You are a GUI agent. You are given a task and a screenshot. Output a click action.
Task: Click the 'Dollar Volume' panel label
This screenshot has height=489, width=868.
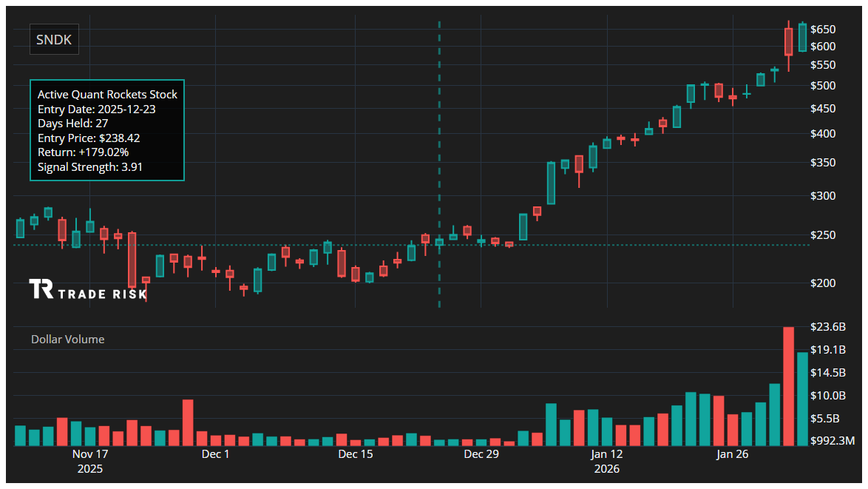(67, 340)
